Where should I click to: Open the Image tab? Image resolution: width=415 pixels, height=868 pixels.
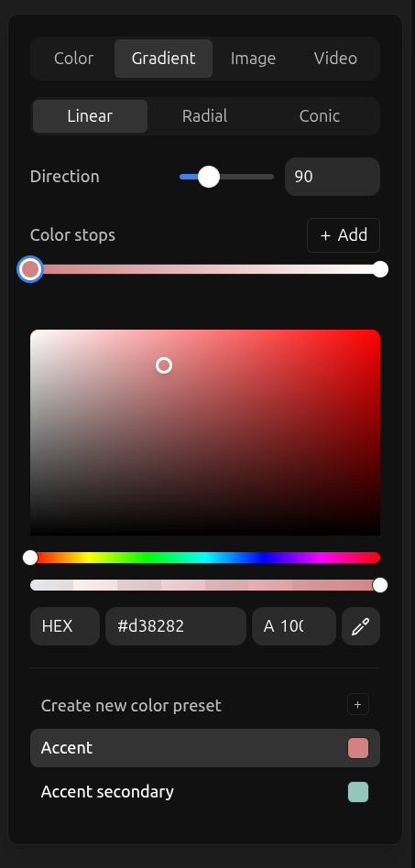253,58
